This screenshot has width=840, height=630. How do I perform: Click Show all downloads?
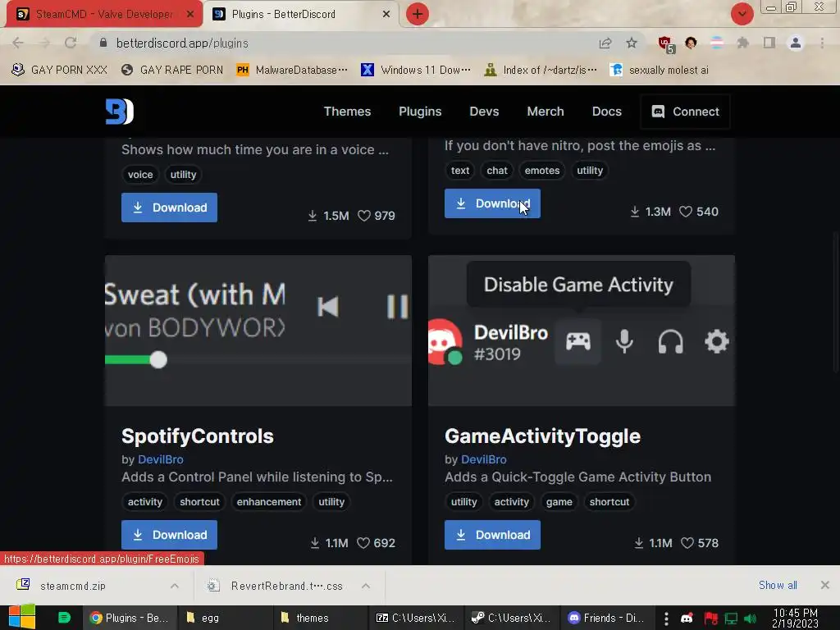(778, 585)
